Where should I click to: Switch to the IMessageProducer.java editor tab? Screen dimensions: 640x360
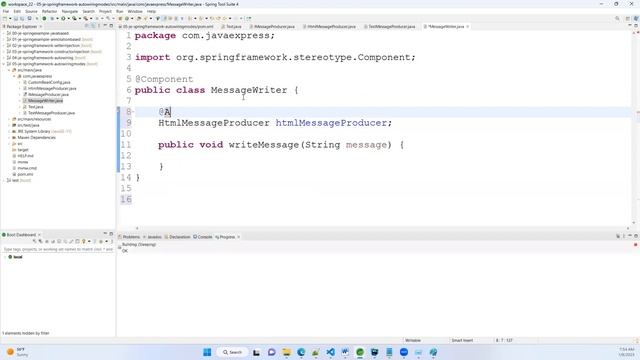(273, 27)
